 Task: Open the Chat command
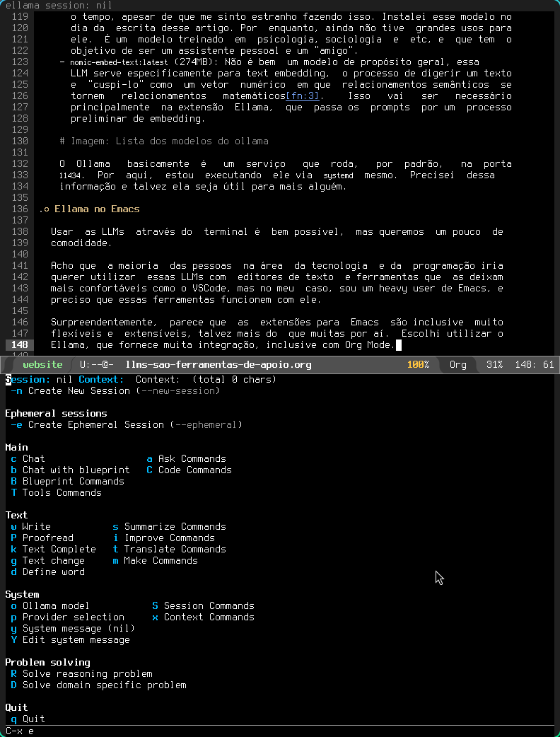[x=33, y=458]
